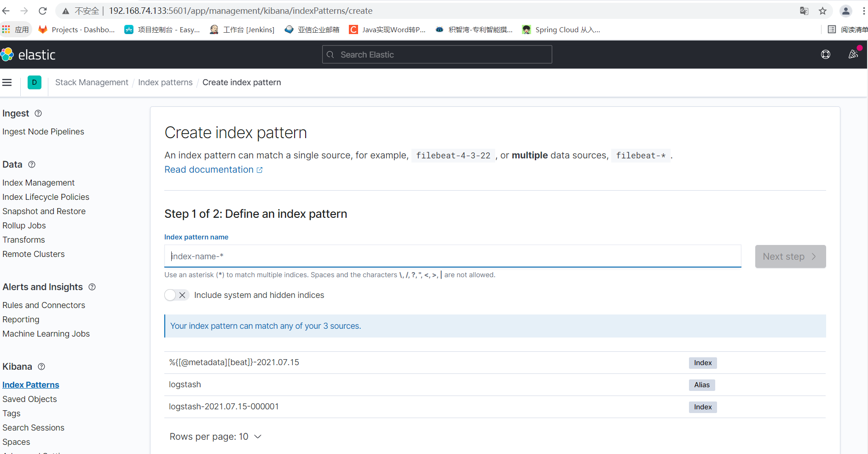Click the not-secure warning icon in address bar
The height and width of the screenshot is (454, 868).
tap(66, 11)
